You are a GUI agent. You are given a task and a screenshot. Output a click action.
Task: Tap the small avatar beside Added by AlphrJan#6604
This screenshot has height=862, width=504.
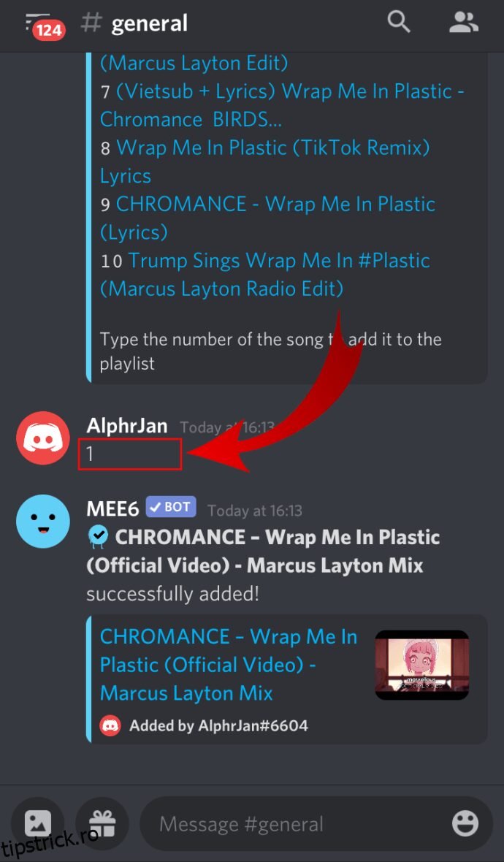[110, 725]
